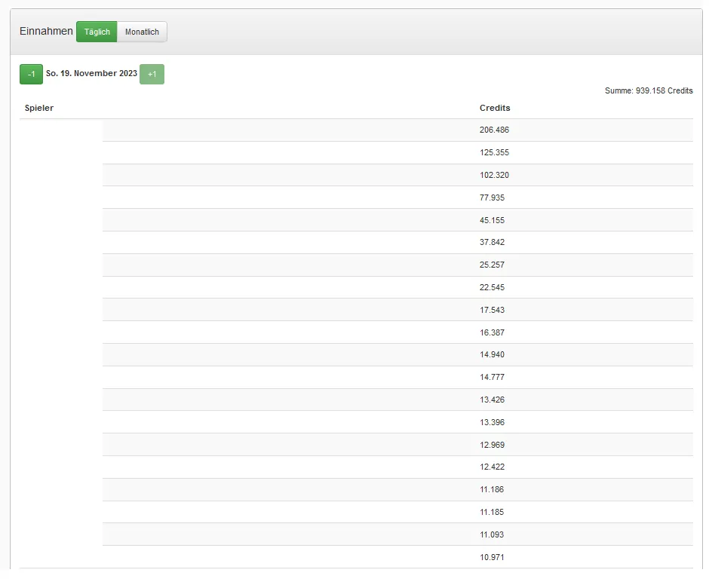The height and width of the screenshot is (588, 709).
Task: Select the row with 77.935 credits
Action: click(492, 198)
